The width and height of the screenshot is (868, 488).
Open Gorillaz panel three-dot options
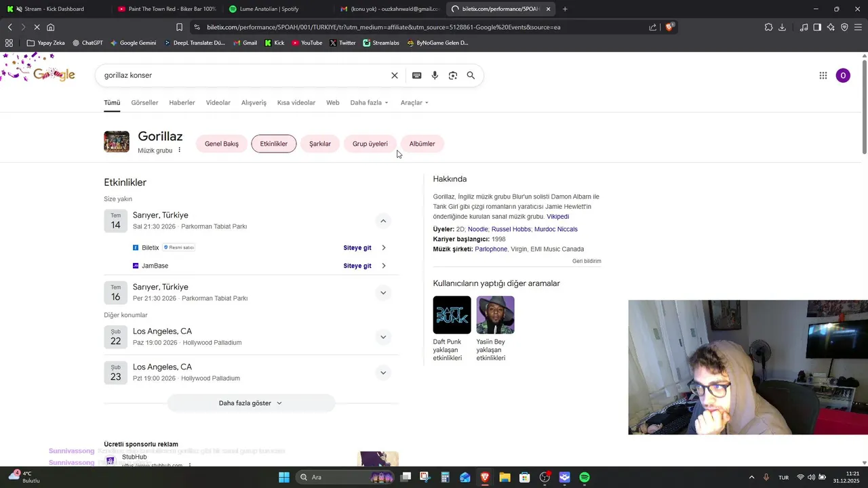[180, 150]
